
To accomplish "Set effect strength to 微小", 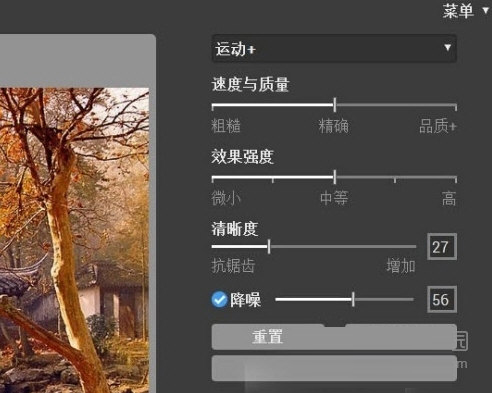I will tap(226, 198).
